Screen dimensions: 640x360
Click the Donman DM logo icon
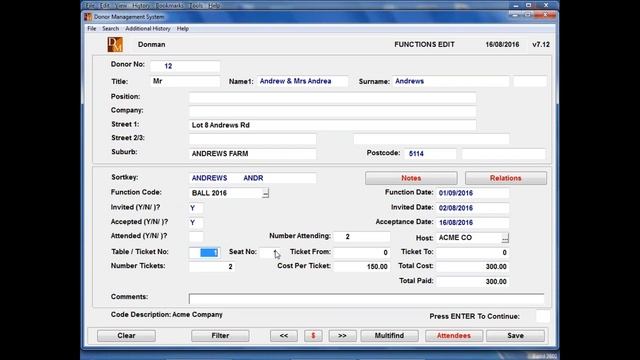[x=115, y=44]
